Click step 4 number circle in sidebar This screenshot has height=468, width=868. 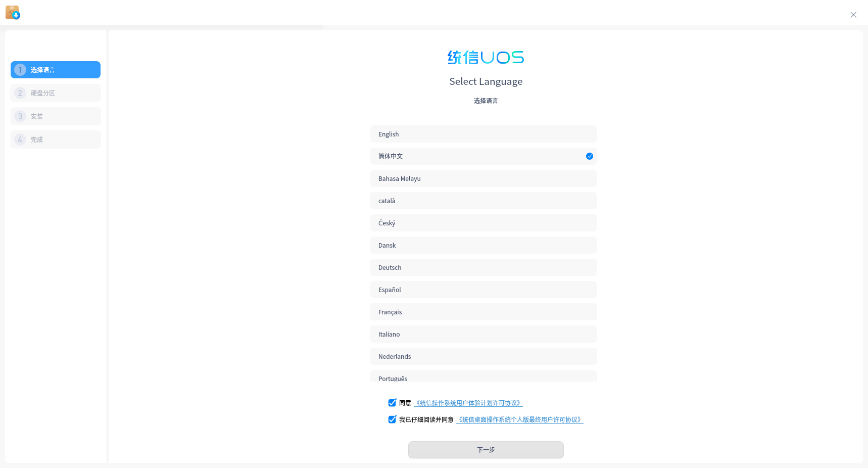pos(20,139)
